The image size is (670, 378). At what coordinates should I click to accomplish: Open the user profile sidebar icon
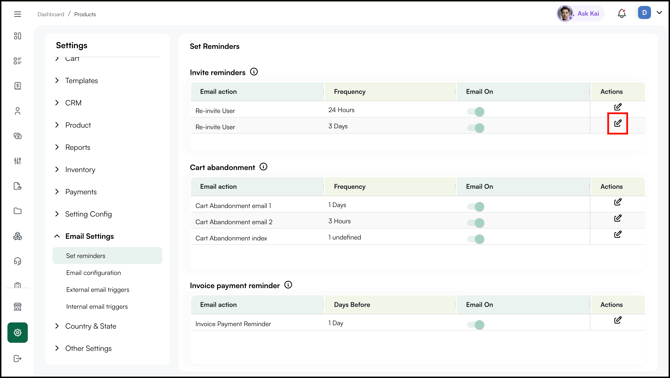18,111
